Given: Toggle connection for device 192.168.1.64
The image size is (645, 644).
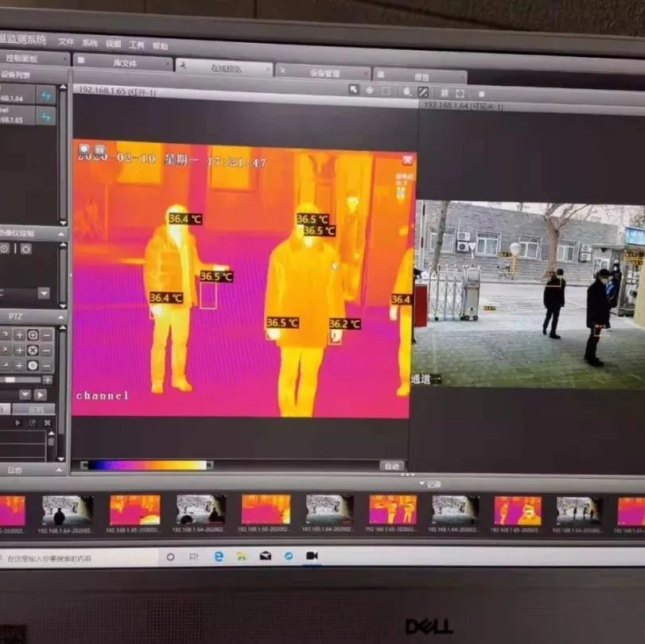Looking at the screenshot, I should click(x=46, y=96).
